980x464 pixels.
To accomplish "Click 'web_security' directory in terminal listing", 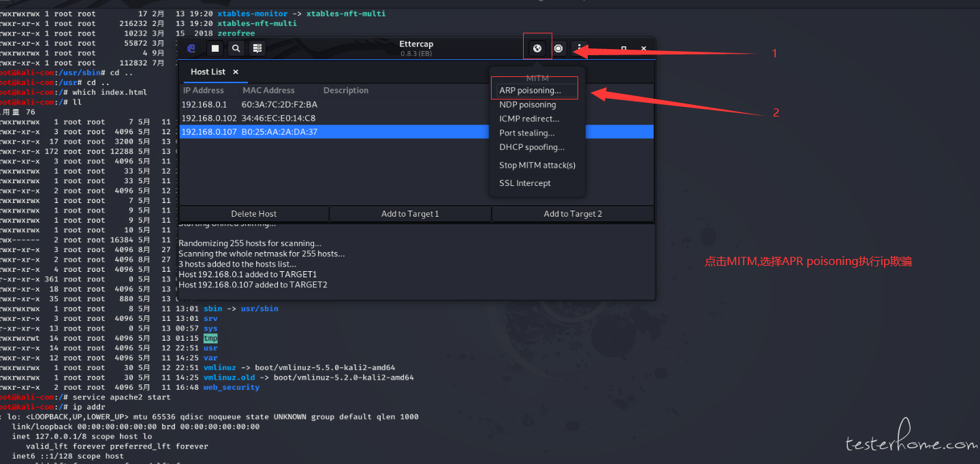I will click(x=232, y=387).
